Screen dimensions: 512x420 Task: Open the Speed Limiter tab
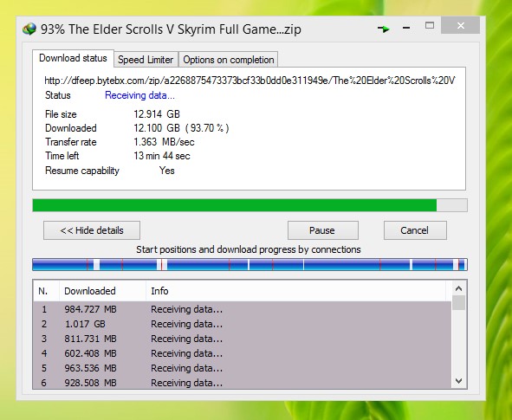pos(146,60)
